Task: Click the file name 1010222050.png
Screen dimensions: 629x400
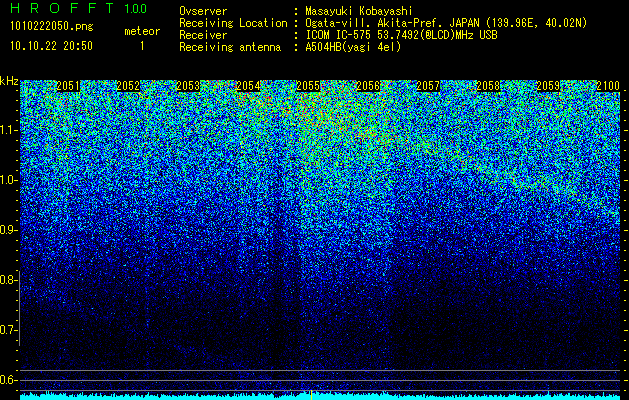Action: point(52,26)
